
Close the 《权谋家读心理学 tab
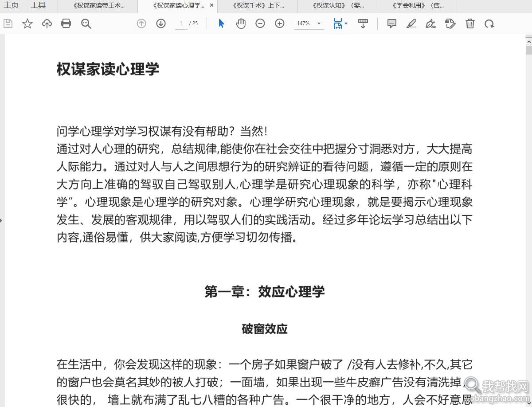click(211, 6)
